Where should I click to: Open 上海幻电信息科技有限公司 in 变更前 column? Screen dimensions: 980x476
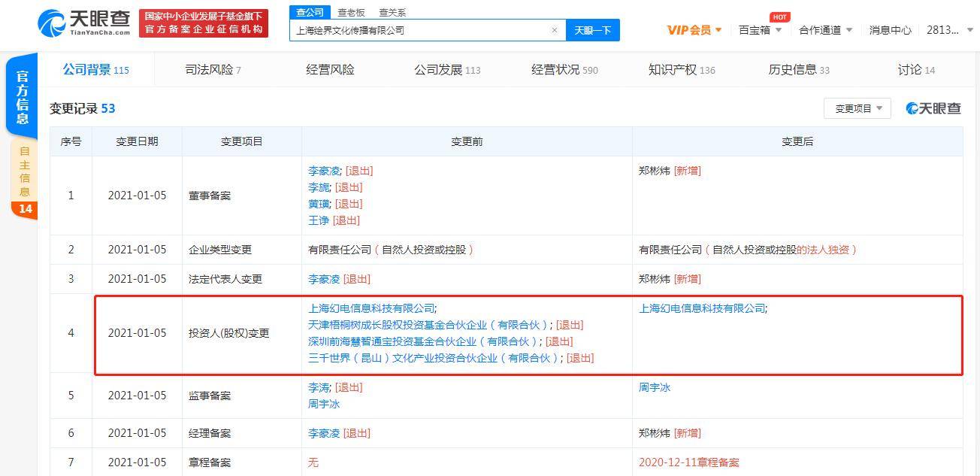[371, 308]
